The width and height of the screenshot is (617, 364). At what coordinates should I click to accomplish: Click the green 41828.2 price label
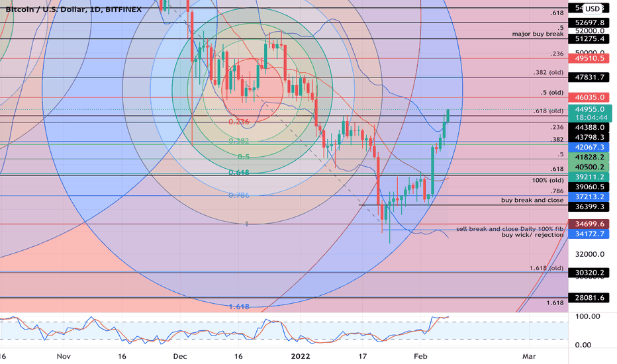[589, 157]
